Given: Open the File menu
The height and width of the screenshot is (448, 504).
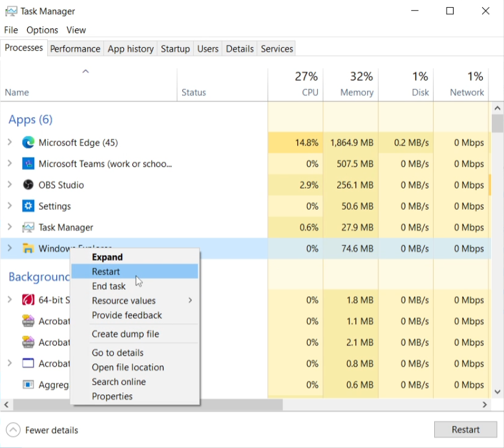Looking at the screenshot, I should pyautogui.click(x=11, y=30).
